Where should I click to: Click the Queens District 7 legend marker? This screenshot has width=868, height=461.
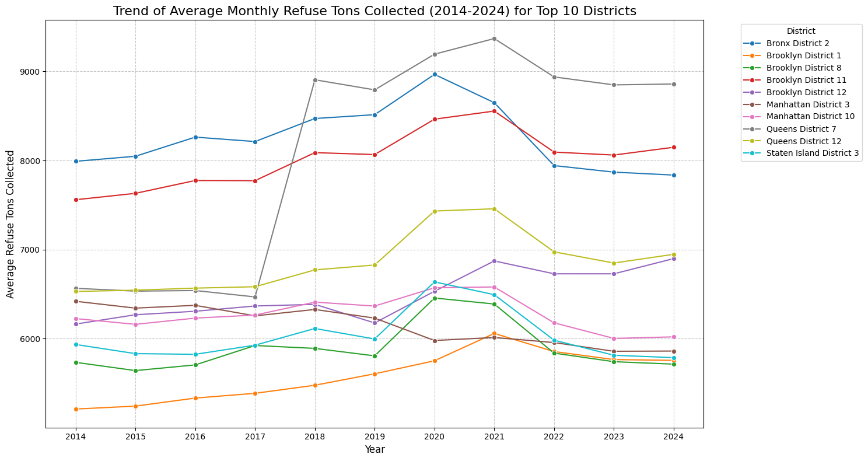pyautogui.click(x=752, y=129)
